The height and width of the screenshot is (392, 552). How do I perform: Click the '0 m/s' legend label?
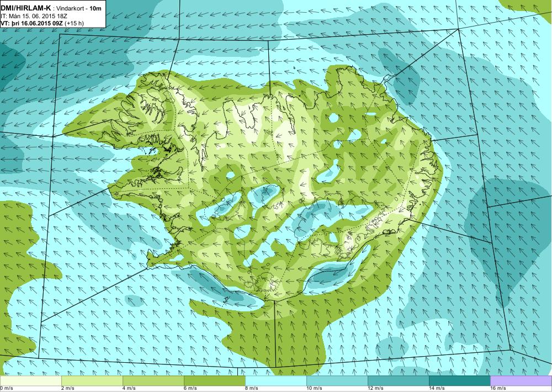pos(7,389)
